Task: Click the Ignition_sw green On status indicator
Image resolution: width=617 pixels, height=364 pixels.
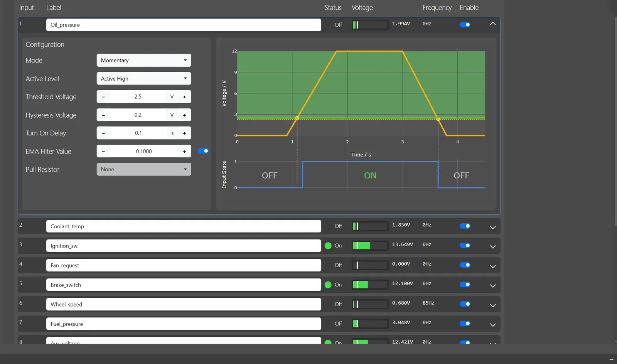Action: [328, 246]
